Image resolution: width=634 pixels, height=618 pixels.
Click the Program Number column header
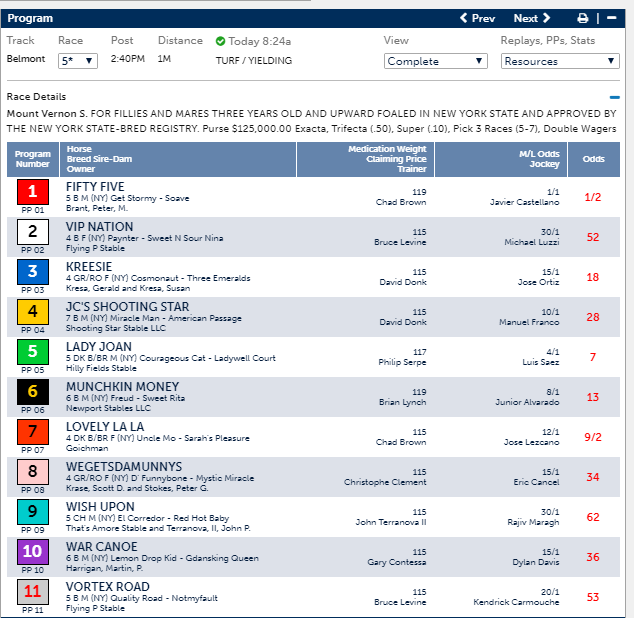33,159
